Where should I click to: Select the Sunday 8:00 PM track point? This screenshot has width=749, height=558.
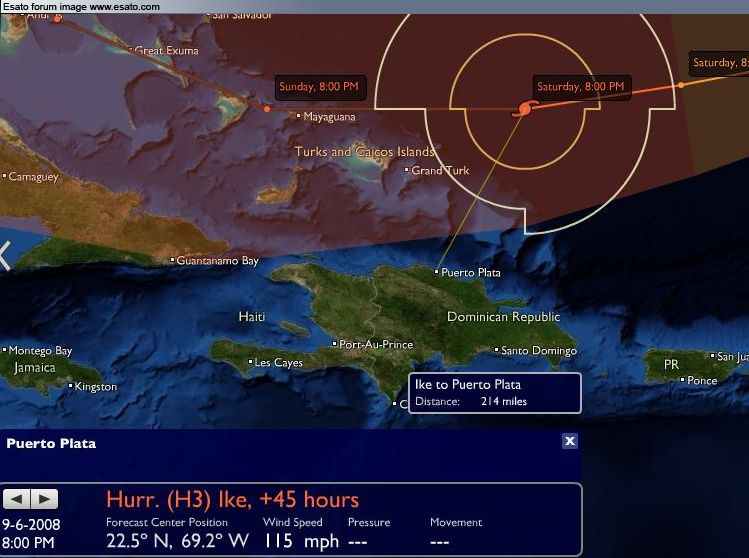pos(268,108)
